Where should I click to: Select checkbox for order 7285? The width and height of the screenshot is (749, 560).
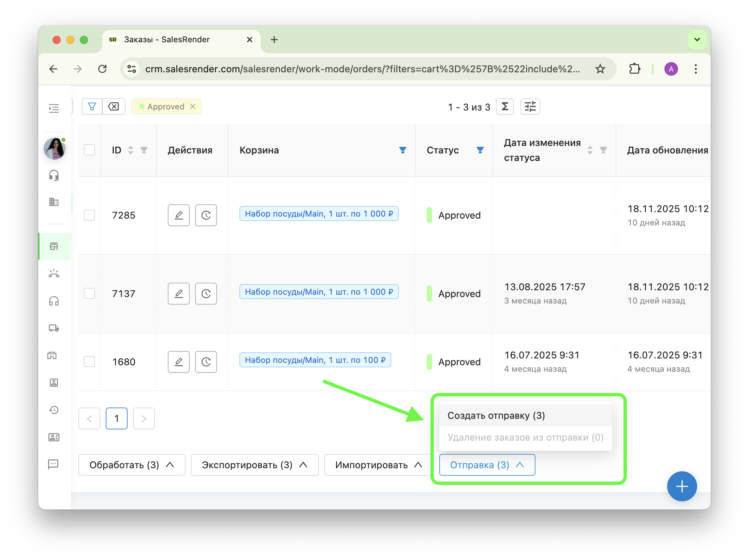89,215
